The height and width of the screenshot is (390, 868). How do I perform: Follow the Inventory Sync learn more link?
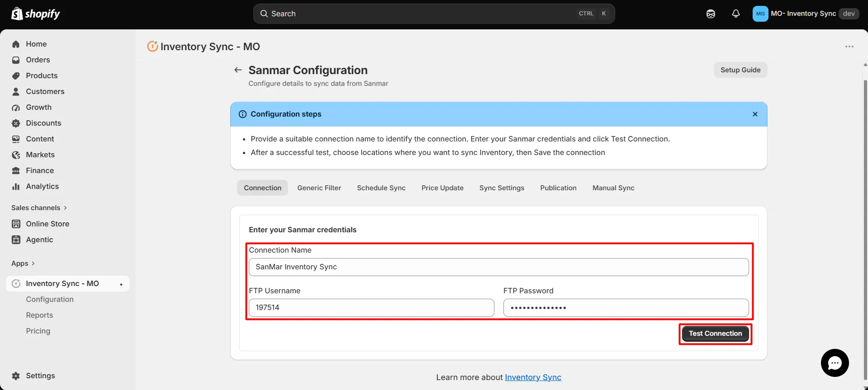tap(533, 377)
